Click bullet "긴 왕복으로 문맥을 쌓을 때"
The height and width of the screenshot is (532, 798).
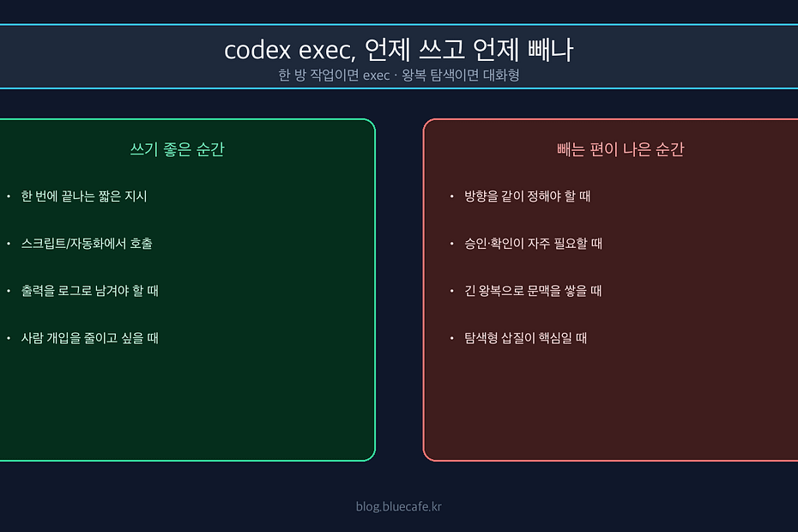click(x=533, y=291)
